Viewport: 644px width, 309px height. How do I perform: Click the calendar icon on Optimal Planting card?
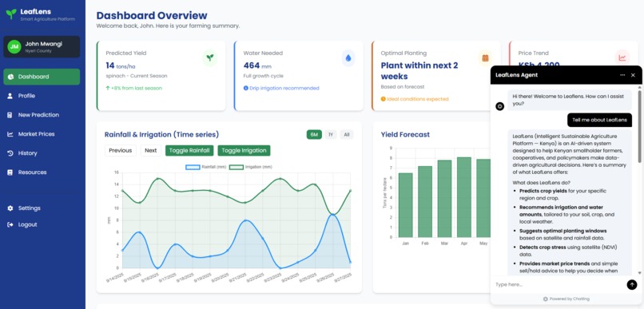click(x=485, y=57)
